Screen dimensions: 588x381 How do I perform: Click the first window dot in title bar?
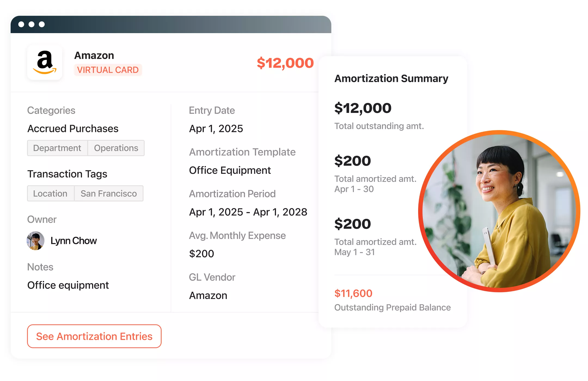[x=21, y=24]
